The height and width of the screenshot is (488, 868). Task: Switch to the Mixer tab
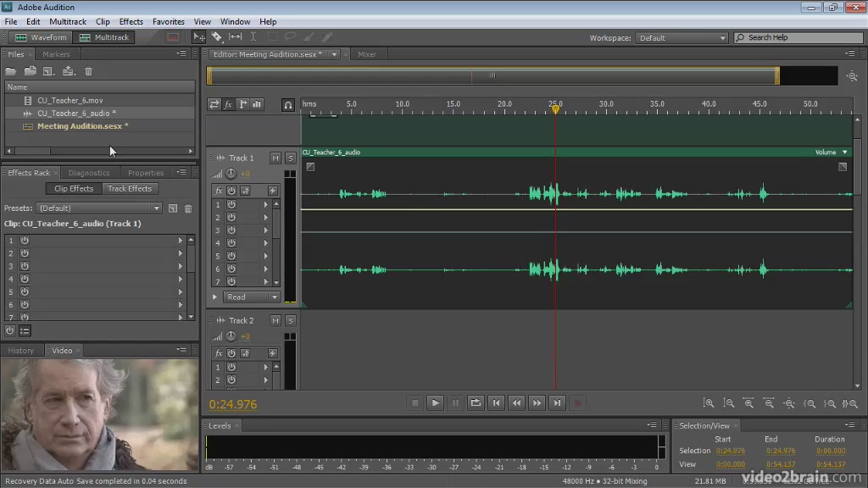pos(366,54)
